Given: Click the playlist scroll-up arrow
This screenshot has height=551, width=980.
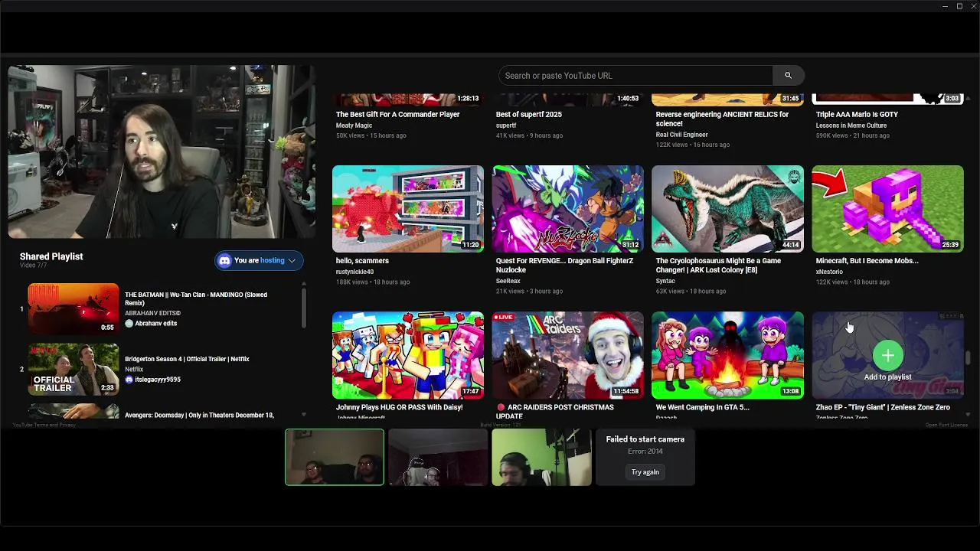Looking at the screenshot, I should 304,285.
